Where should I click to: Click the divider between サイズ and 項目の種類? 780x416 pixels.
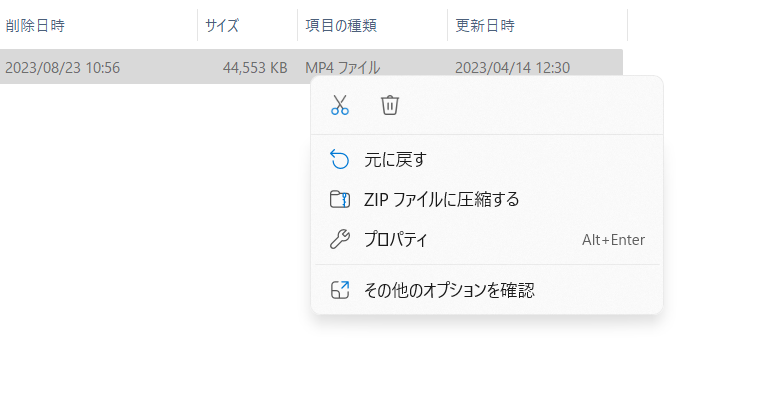pyautogui.click(x=298, y=25)
